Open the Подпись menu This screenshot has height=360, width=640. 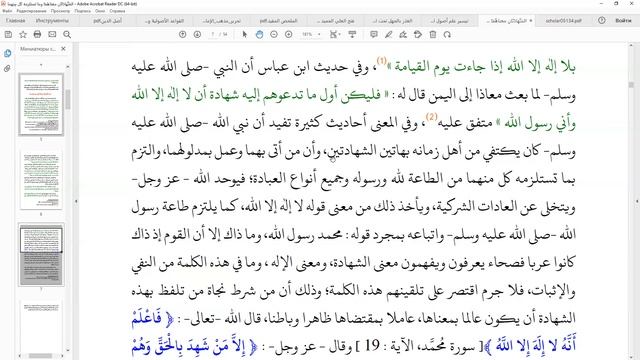[x=82, y=11]
